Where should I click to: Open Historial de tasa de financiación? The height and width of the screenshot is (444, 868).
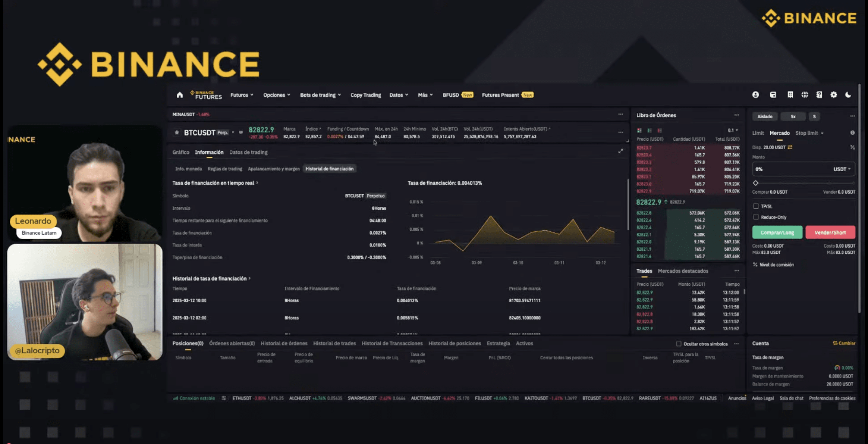pyautogui.click(x=211, y=278)
